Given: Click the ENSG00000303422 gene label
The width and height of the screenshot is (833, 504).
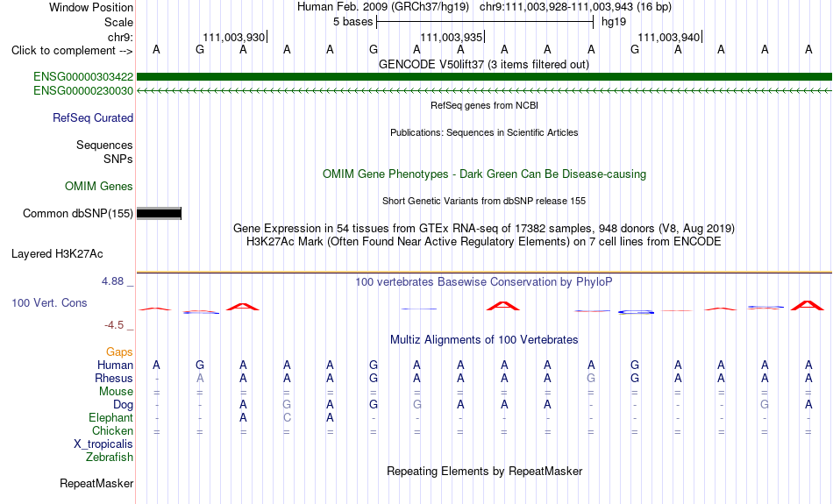Looking at the screenshot, I should [x=83, y=77].
